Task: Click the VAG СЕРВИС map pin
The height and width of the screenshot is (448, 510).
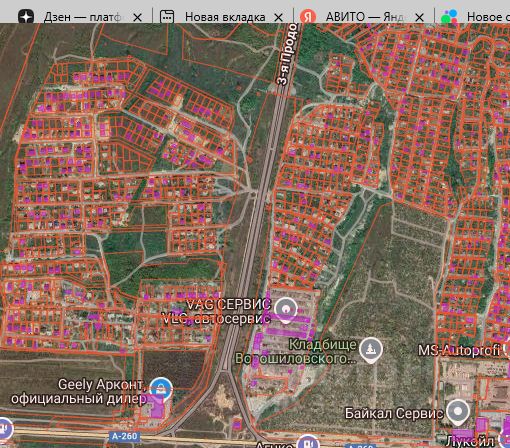Action: coord(286,310)
